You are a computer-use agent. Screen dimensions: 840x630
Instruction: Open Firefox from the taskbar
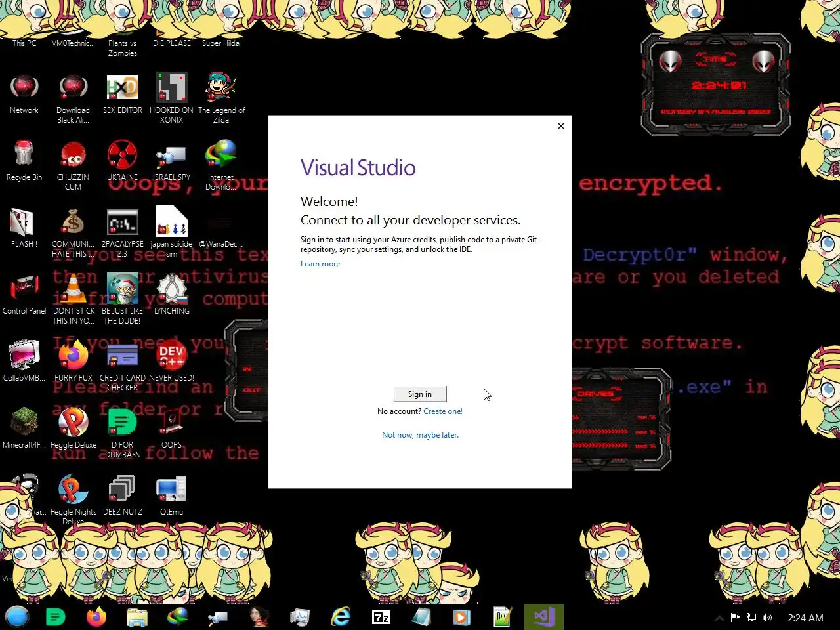coord(96,617)
